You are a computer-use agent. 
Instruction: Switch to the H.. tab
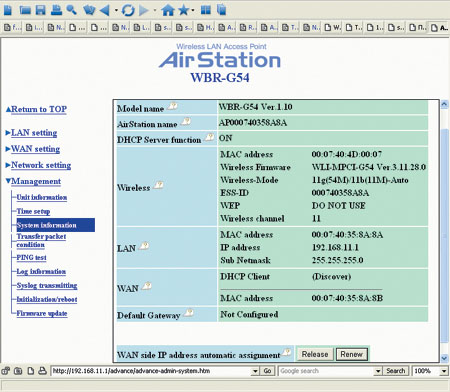click(205, 27)
